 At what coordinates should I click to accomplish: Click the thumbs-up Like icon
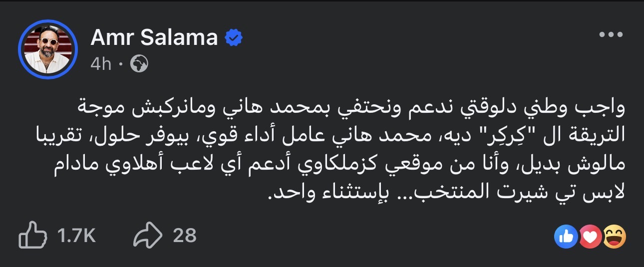(32, 235)
